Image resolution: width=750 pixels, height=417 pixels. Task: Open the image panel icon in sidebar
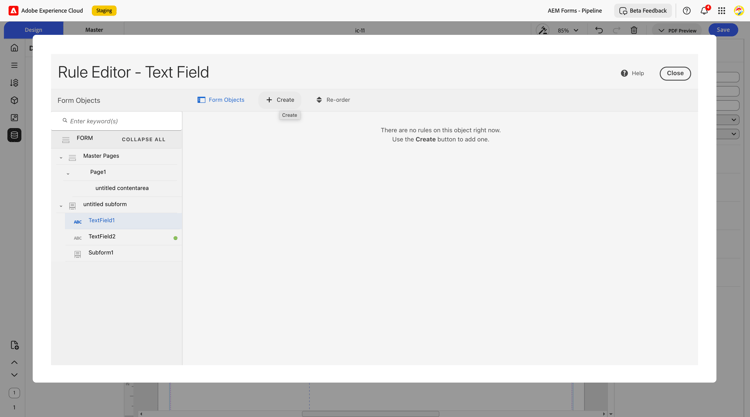[x=14, y=118]
